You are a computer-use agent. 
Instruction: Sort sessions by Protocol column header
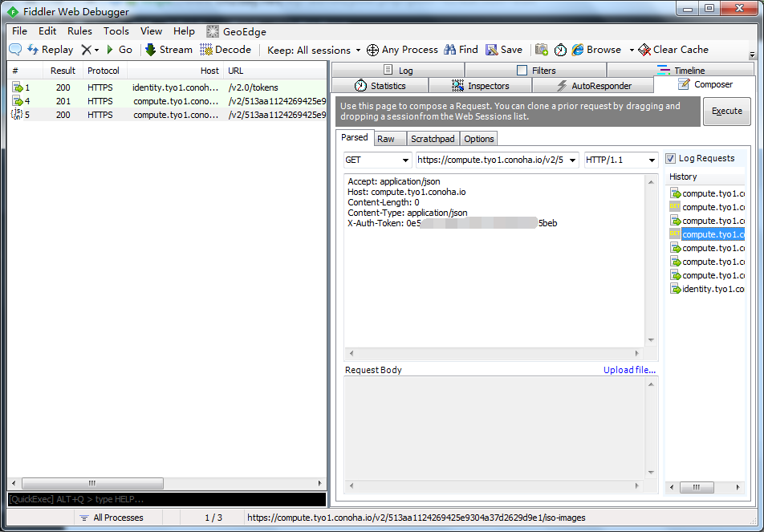click(104, 71)
